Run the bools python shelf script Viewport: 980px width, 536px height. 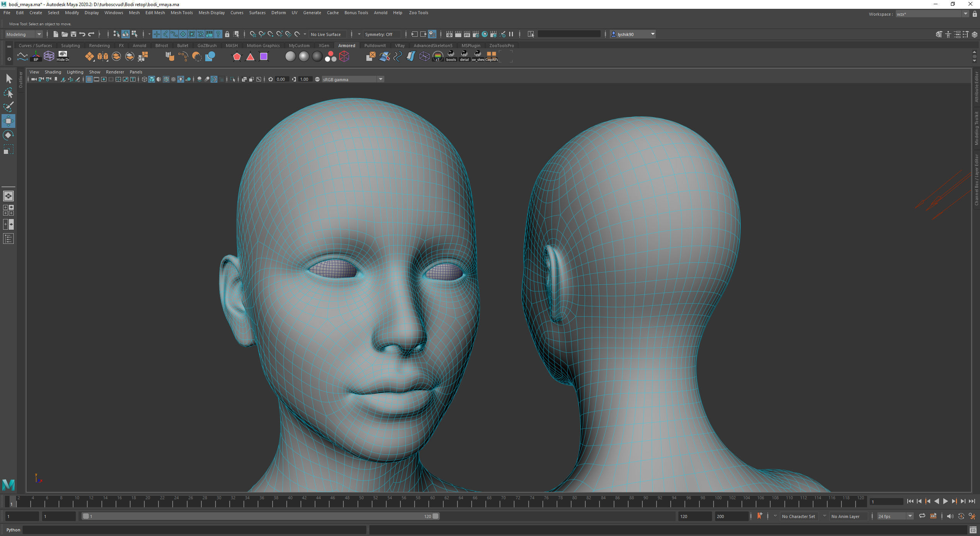pos(451,56)
